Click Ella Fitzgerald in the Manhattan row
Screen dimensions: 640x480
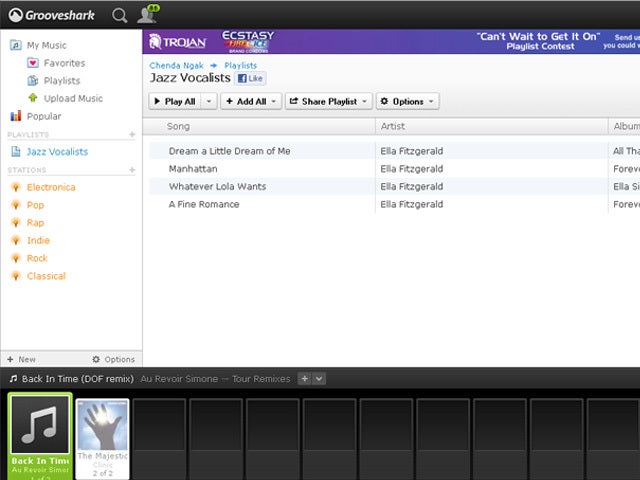tap(411, 169)
